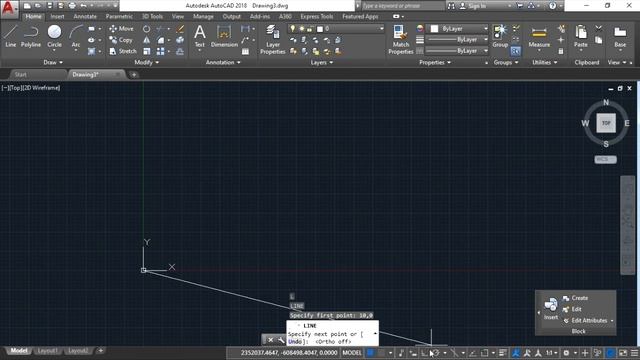Click the Stretch tool
Viewport: 640px width, 360px height.
pyautogui.click(x=122, y=51)
